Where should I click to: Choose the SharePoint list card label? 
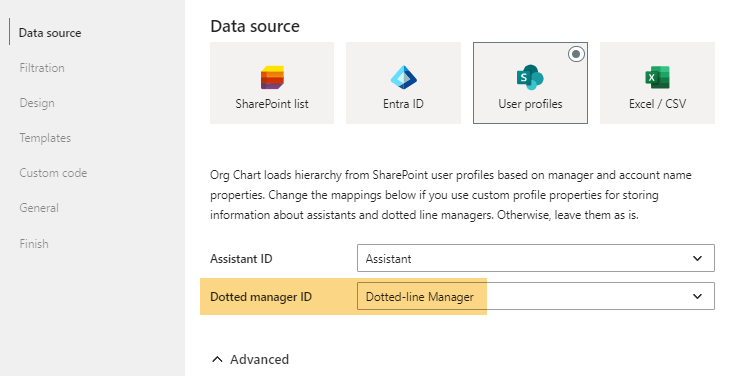tap(272, 104)
